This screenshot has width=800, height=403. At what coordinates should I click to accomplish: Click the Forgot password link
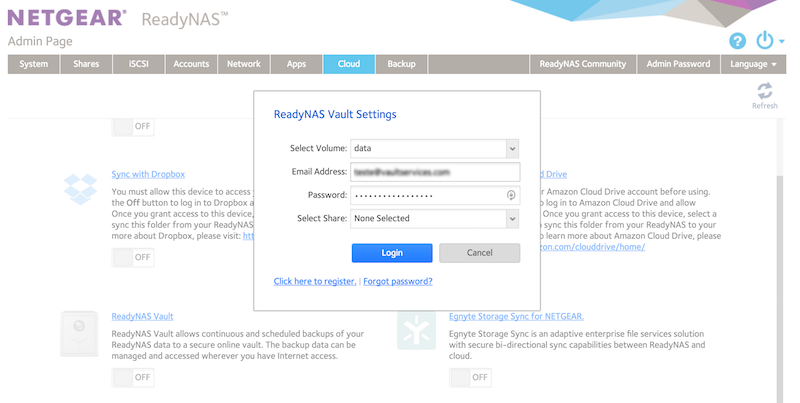pos(398,282)
